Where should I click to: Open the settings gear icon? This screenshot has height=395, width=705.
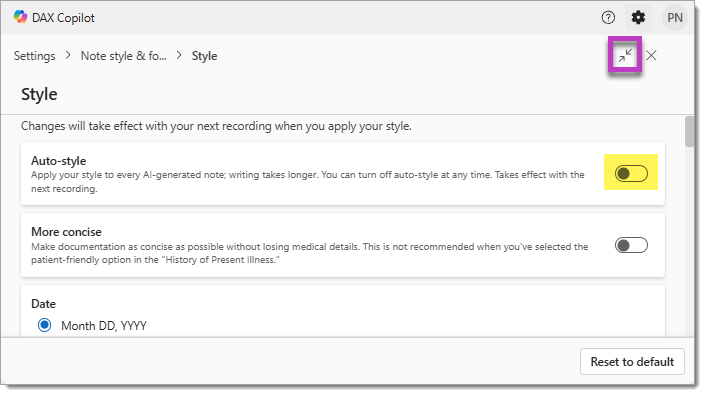[638, 18]
